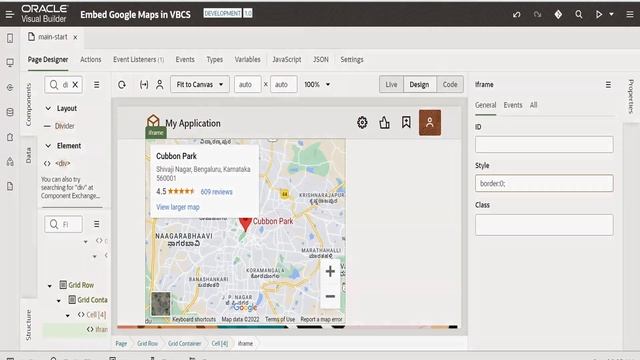Open the Components palette options menu
This screenshot has height=360, width=640.
coord(96,84)
